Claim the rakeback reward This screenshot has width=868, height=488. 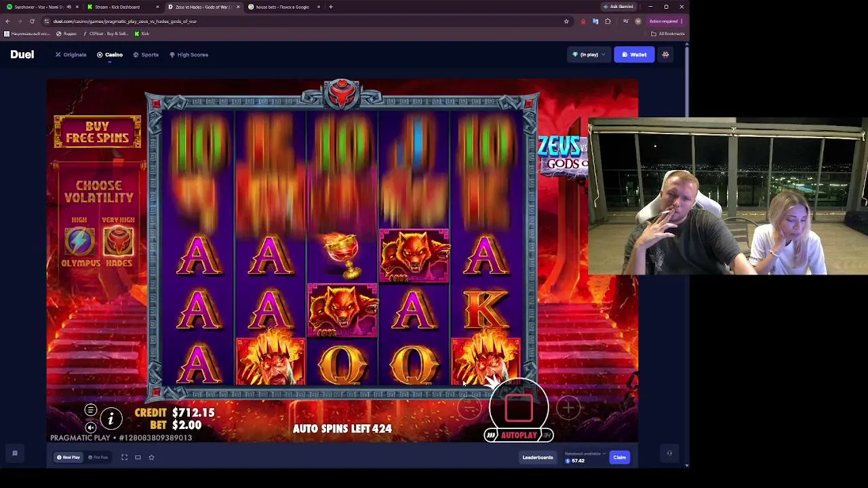pyautogui.click(x=620, y=457)
